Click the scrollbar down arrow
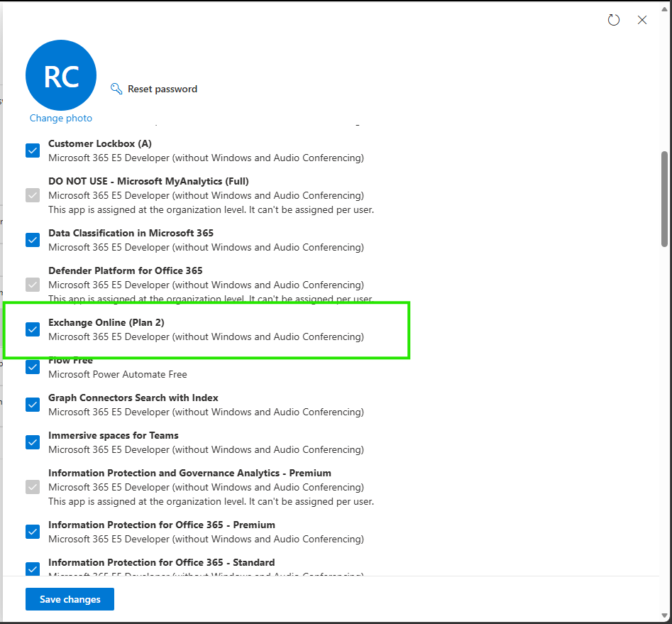Screen dimensions: 672x624 [664, 615]
